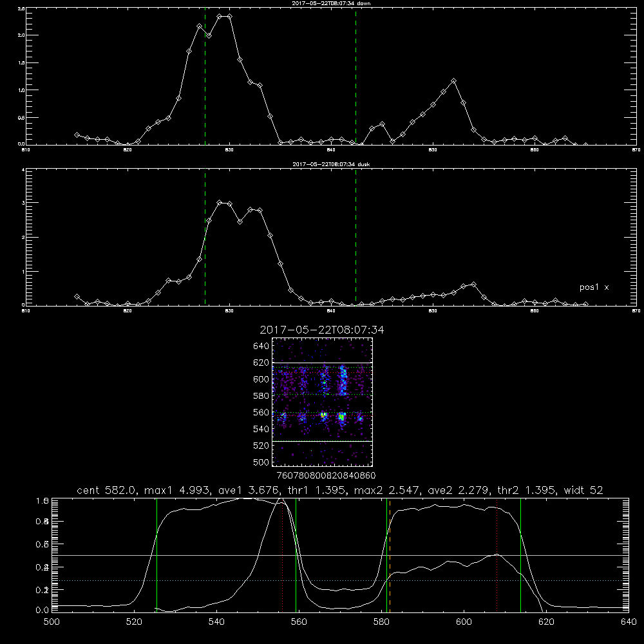Click the highest diamond point in dusk plot
644x644 pixels.
click(x=220, y=202)
